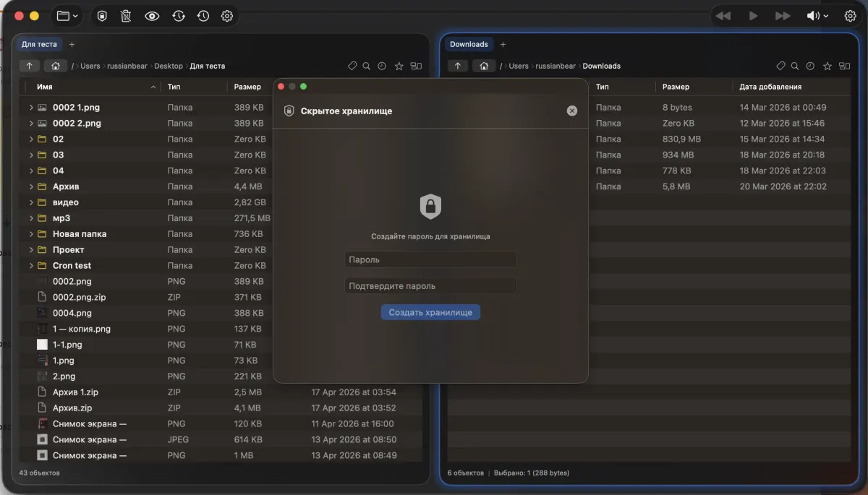The image size is (868, 495).
Task: Click Users in the right pane breadcrumb
Action: [518, 66]
